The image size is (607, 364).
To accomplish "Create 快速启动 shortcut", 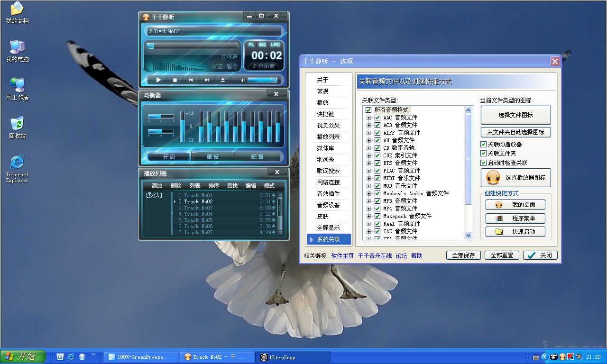I will coord(515,232).
